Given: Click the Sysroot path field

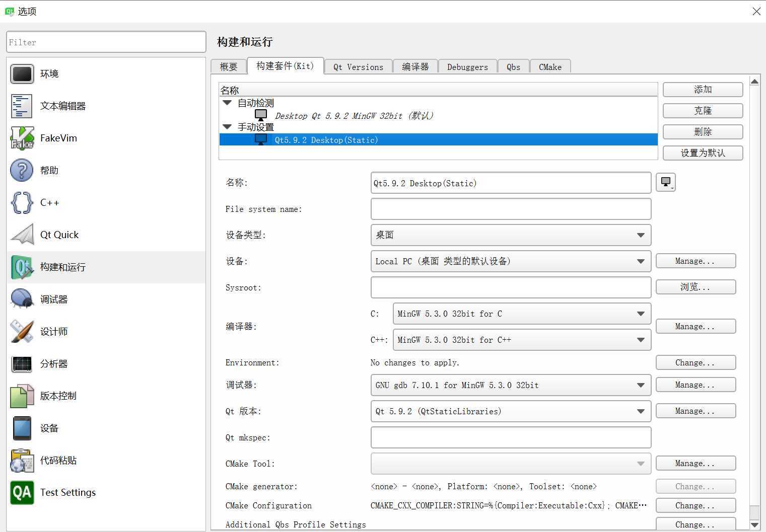Looking at the screenshot, I should 511,287.
